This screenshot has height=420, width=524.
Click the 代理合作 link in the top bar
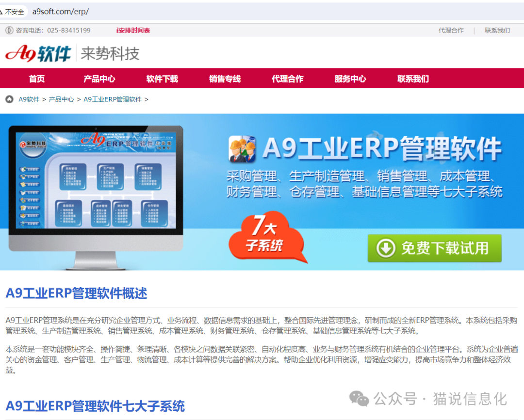pyautogui.click(x=451, y=31)
